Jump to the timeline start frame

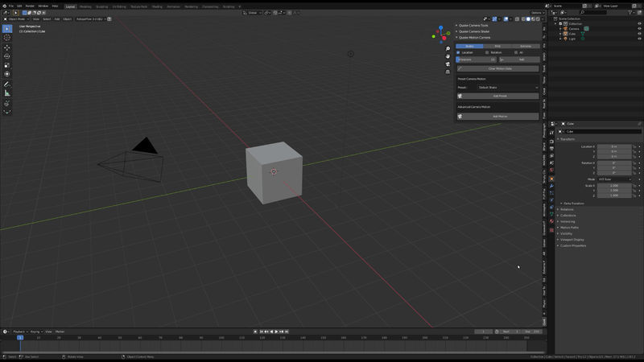261,331
